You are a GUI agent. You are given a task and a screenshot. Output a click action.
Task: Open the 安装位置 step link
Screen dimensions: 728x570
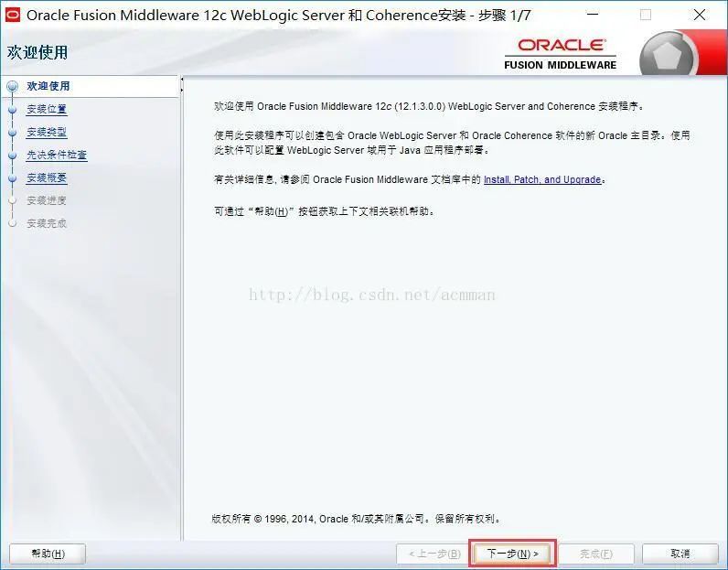47,109
